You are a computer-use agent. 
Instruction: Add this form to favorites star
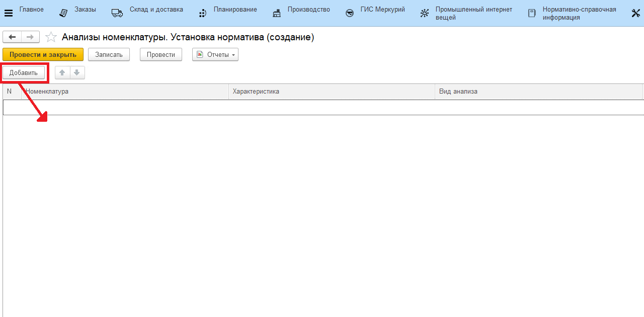pos(51,37)
